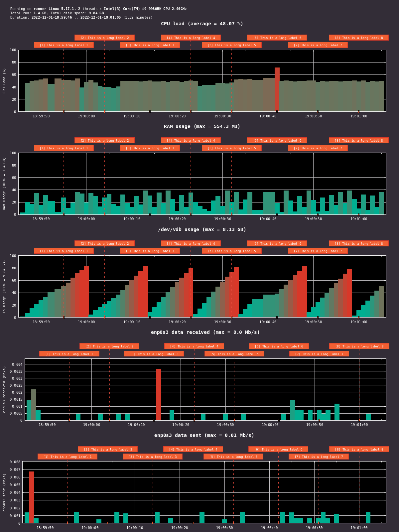Viewport: 399px width, 532px height.
Task: Click the /dev/vdb usage chart title
Action: click(202, 229)
